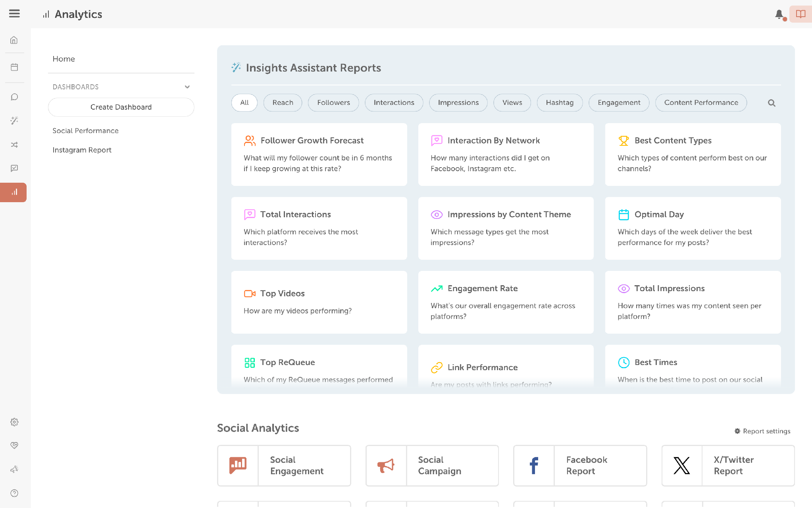
Task: Open the chart message icon in sidebar
Action: [14, 168]
